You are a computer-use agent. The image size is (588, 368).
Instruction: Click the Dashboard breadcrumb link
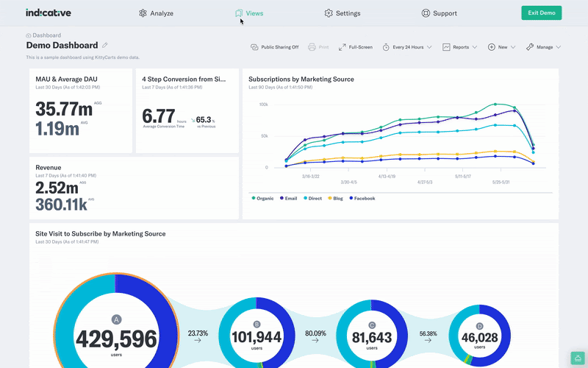click(46, 35)
